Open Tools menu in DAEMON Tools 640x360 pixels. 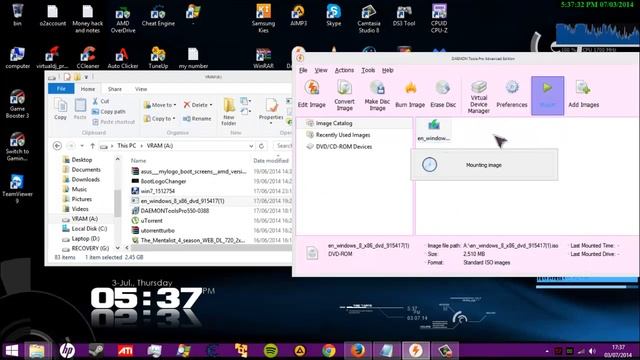368,70
